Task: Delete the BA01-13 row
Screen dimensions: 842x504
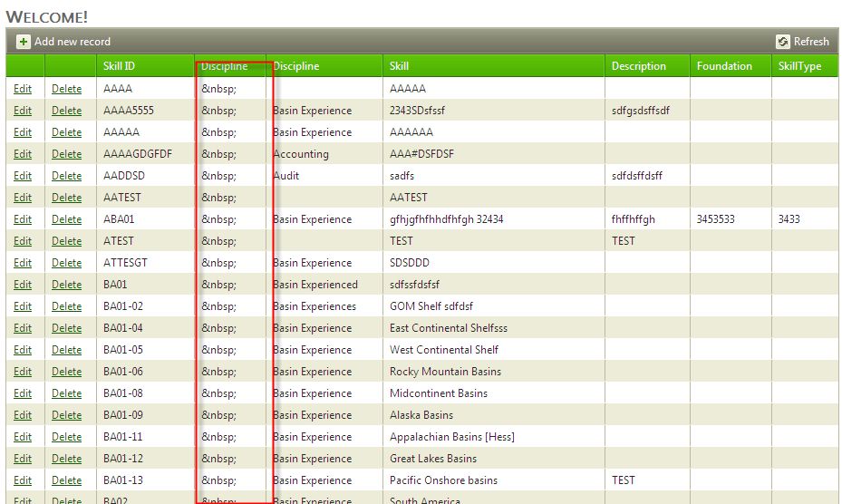Action: pyautogui.click(x=66, y=480)
